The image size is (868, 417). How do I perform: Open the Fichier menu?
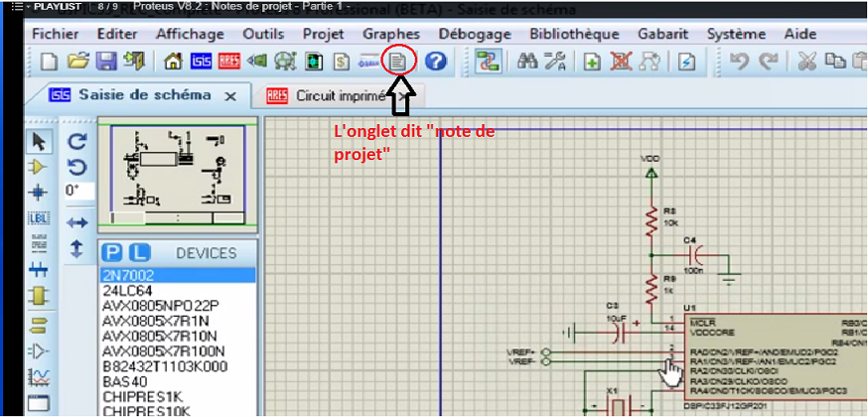(55, 35)
